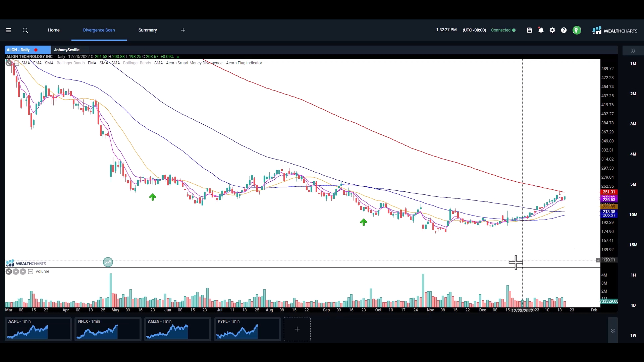Open the NFLX 1min mini chart
The image size is (644, 362).
(x=108, y=329)
